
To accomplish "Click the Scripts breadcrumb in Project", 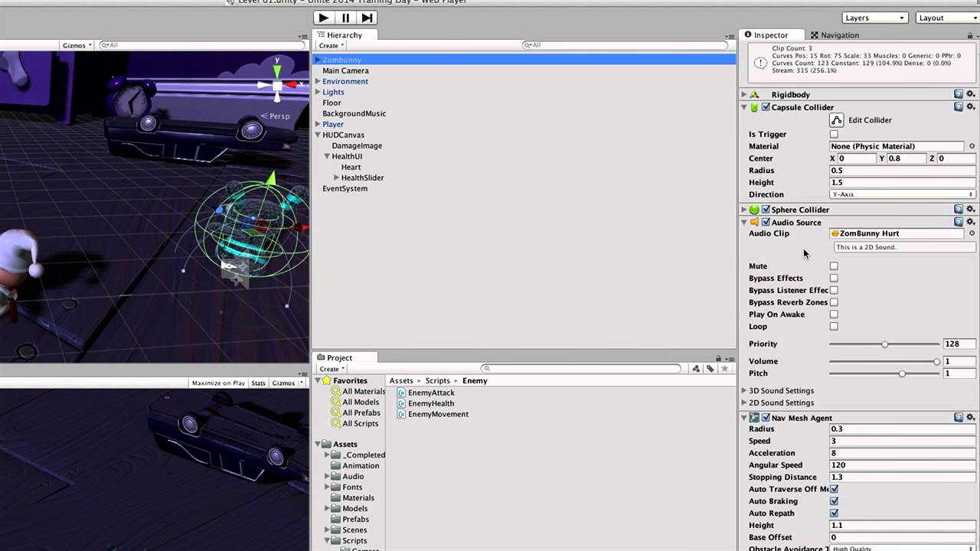I will 438,380.
